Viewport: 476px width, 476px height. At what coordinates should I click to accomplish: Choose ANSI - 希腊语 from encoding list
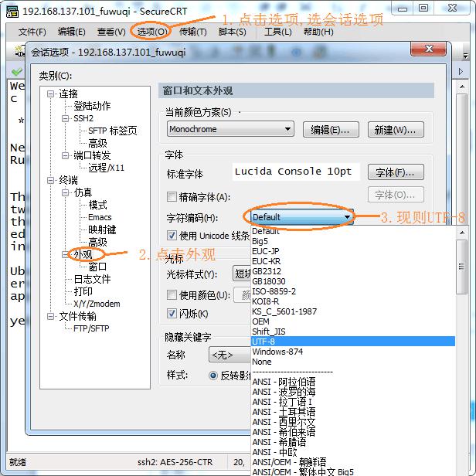pos(353,442)
